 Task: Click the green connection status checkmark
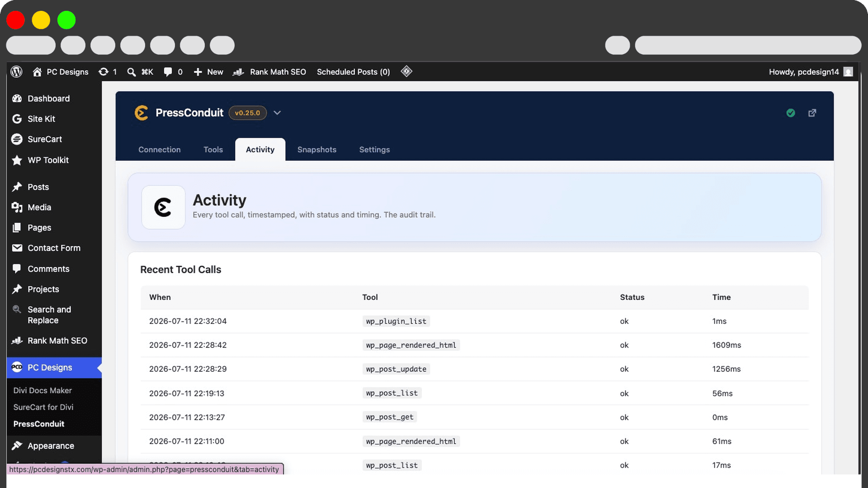point(791,113)
